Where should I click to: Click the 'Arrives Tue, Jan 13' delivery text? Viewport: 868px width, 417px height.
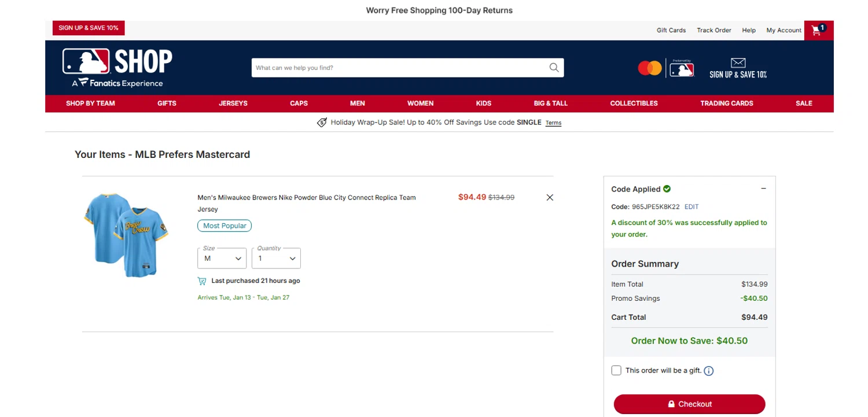pos(244,297)
